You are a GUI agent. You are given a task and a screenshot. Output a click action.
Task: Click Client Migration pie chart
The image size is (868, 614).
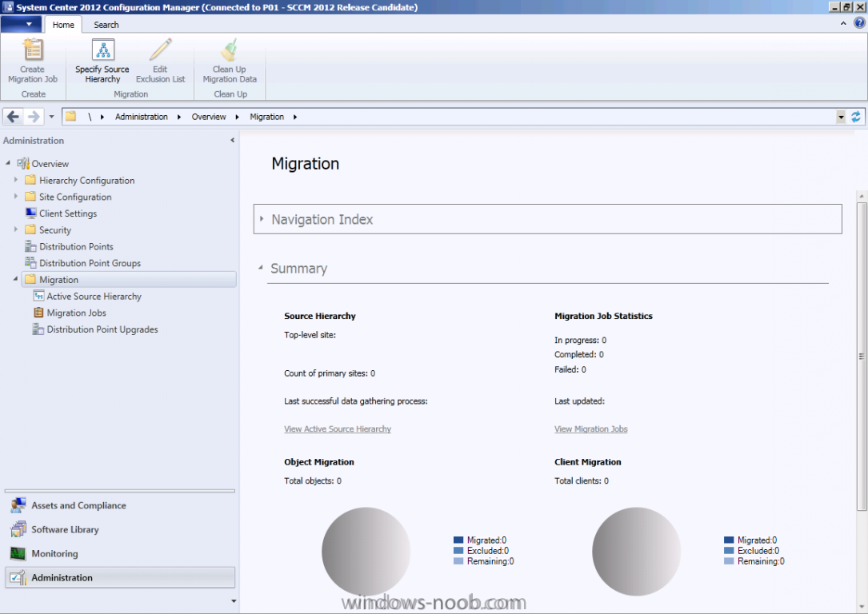coord(637,552)
